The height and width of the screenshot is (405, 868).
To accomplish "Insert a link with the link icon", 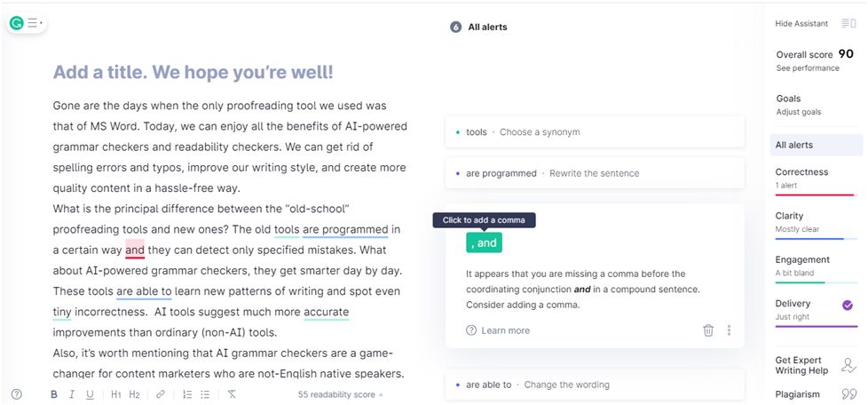I will (x=161, y=394).
